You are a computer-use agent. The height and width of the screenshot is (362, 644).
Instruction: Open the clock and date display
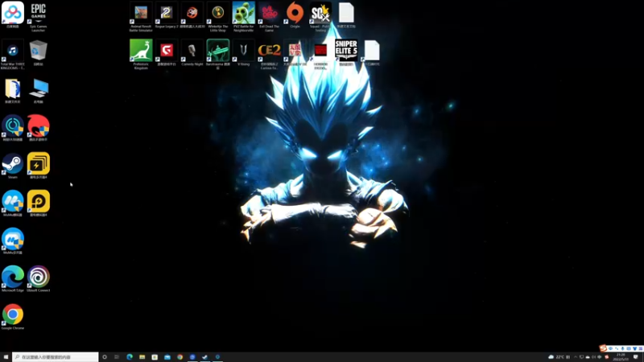tap(621, 357)
